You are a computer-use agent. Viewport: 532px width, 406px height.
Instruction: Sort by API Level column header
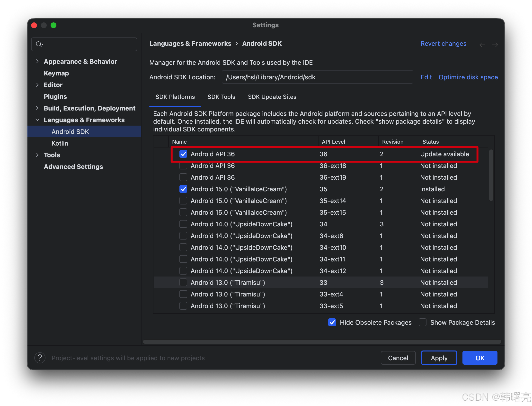click(348, 142)
